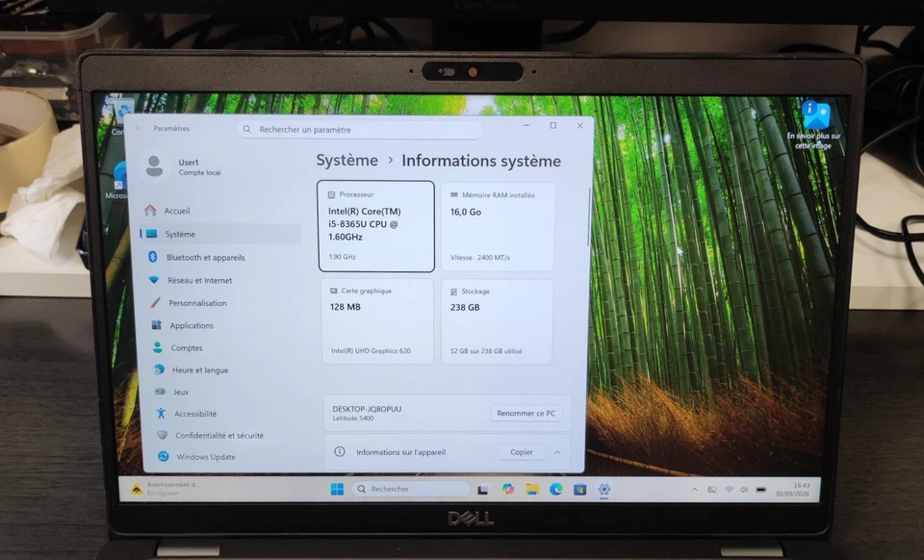Click Renommer ce PC button
924x560 pixels.
[526, 413]
